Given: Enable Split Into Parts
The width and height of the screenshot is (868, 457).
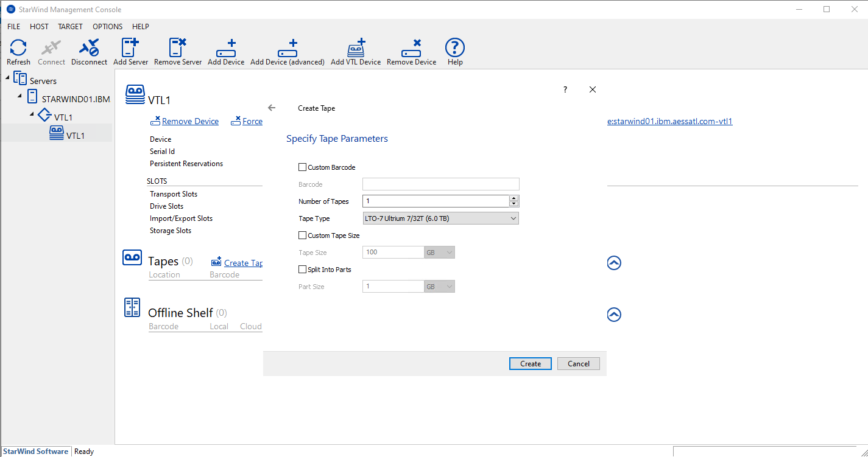Looking at the screenshot, I should pyautogui.click(x=302, y=269).
